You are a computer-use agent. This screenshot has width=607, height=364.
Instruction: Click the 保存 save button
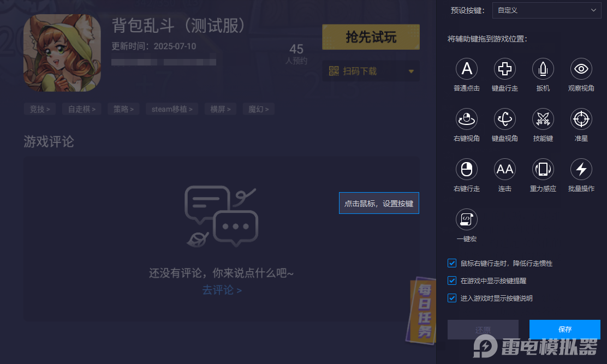[564, 330]
